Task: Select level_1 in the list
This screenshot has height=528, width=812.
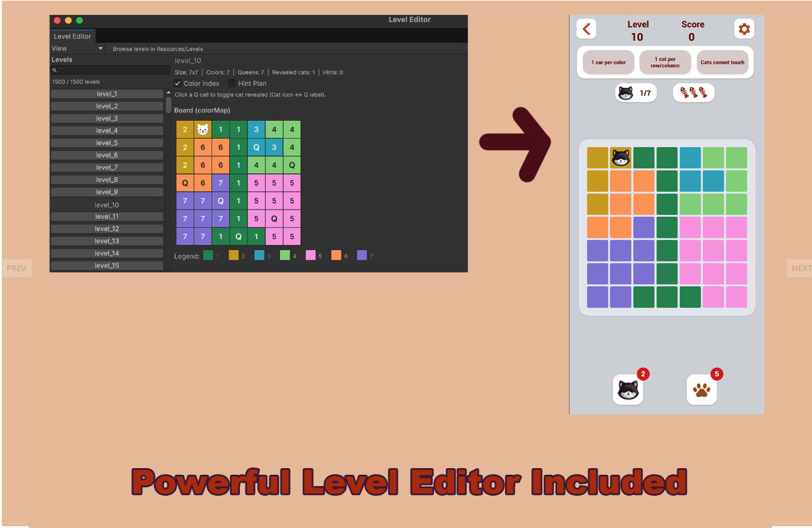Action: click(x=107, y=94)
